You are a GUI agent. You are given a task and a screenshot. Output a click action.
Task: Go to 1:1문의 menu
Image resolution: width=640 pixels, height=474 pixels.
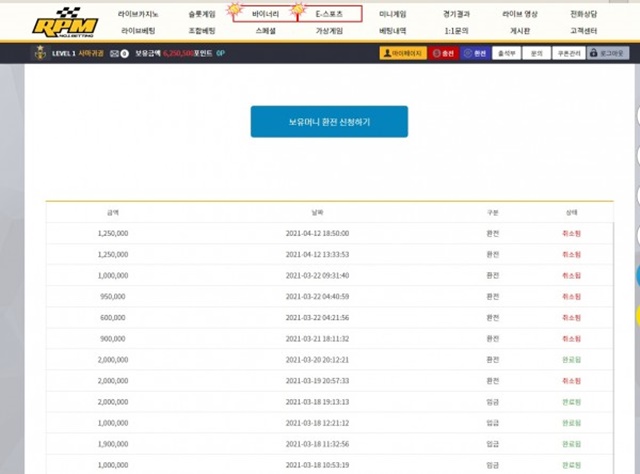coord(456,31)
